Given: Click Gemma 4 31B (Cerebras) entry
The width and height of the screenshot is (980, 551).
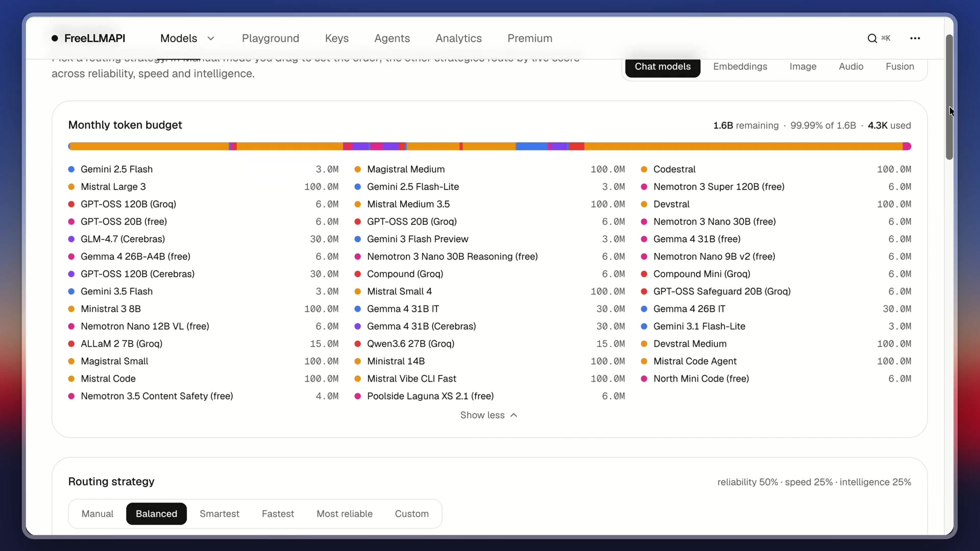Looking at the screenshot, I should [x=489, y=326].
